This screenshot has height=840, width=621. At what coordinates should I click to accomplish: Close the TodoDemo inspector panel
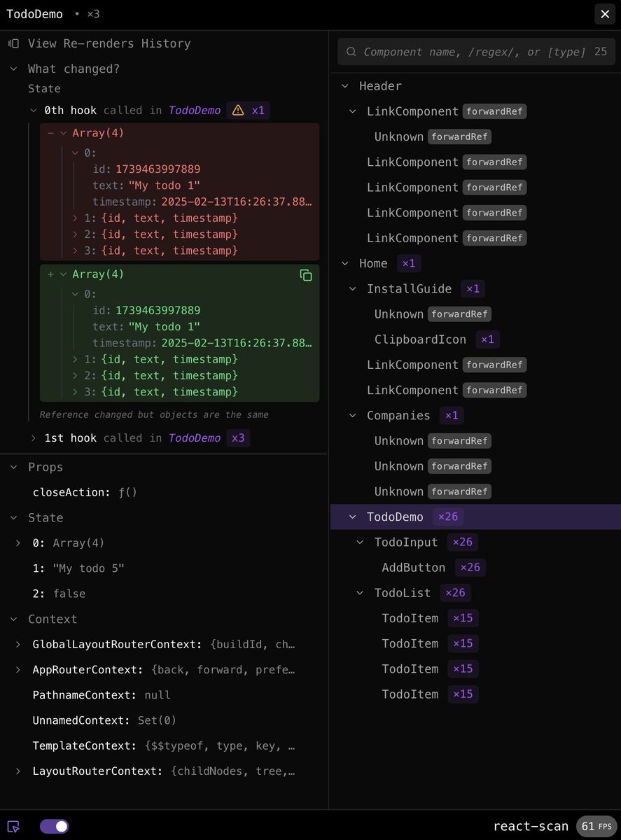(x=606, y=14)
